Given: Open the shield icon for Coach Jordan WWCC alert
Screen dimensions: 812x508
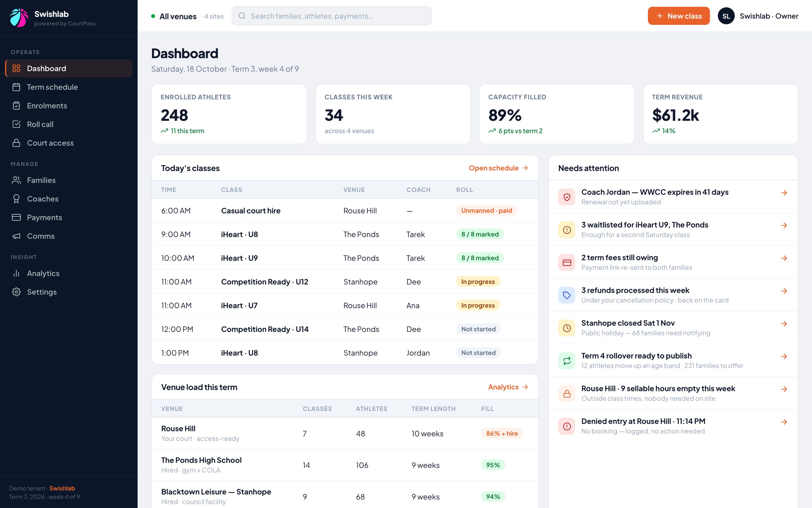Looking at the screenshot, I should pyautogui.click(x=567, y=197).
